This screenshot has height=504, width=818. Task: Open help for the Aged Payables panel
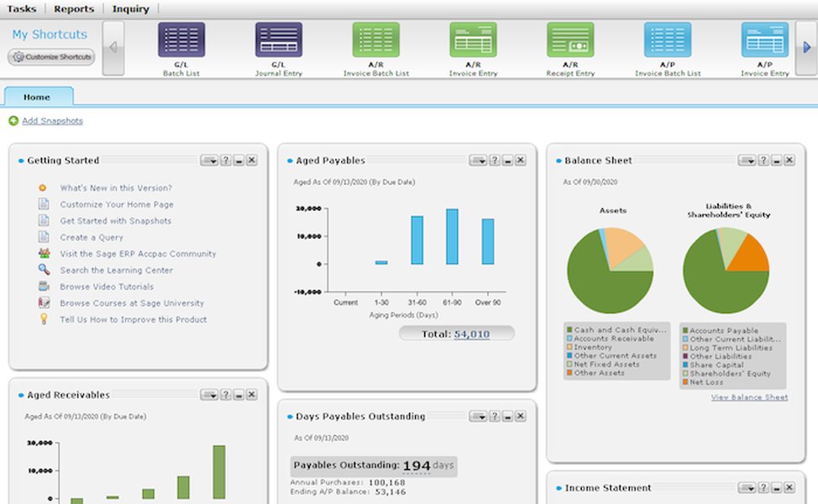(494, 160)
